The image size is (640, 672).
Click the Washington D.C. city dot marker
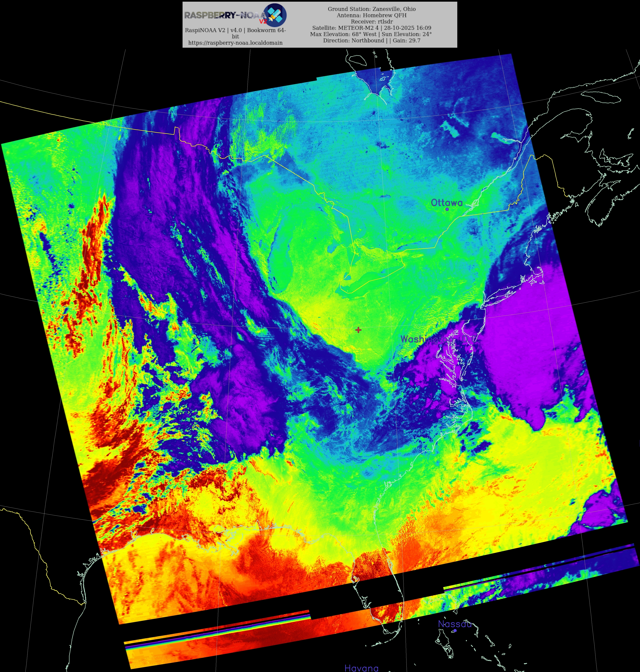(x=441, y=345)
